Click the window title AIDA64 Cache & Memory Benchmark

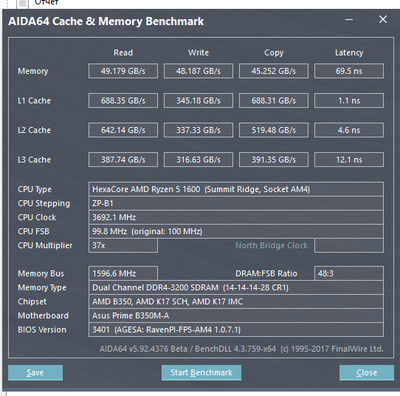[106, 21]
